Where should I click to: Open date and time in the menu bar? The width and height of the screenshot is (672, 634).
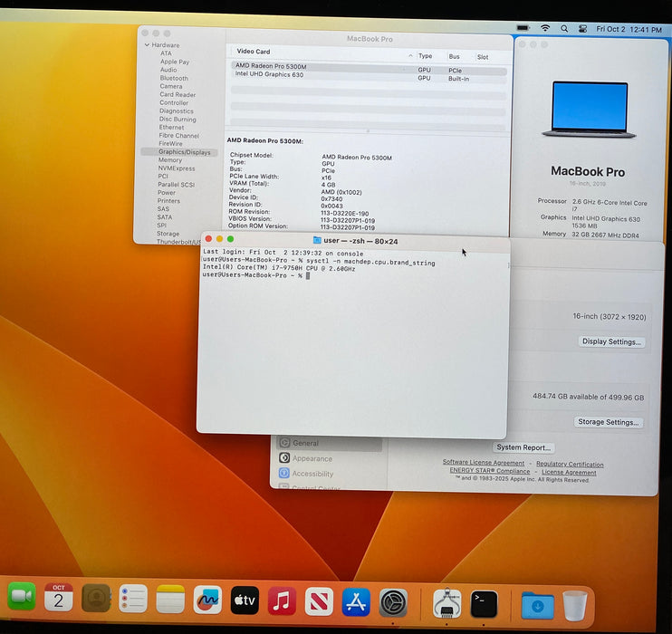(629, 30)
